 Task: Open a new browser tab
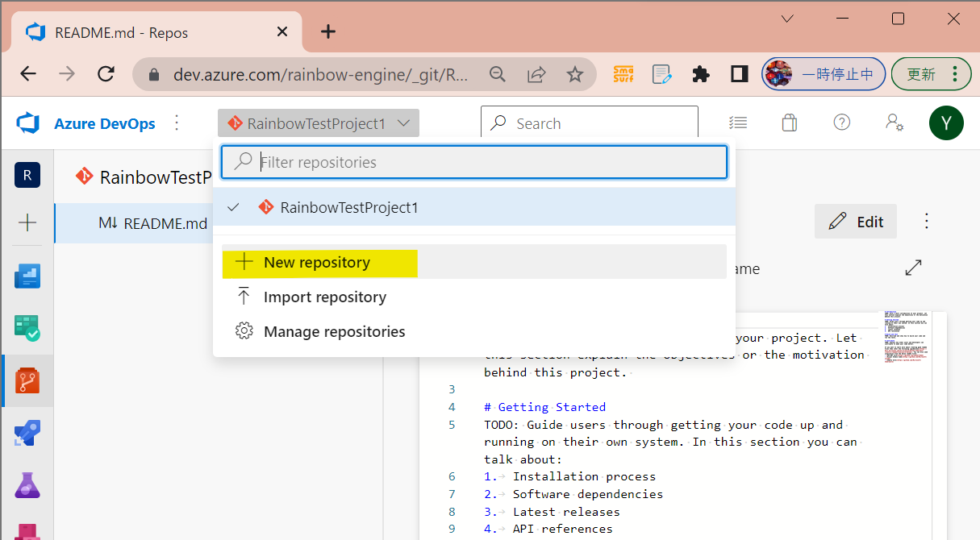(x=327, y=31)
